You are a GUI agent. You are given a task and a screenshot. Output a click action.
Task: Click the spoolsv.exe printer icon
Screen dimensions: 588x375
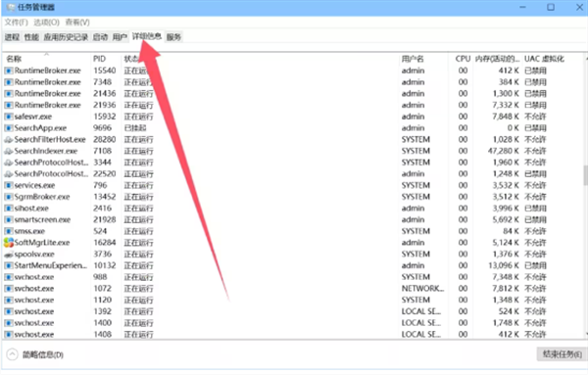tap(8, 255)
